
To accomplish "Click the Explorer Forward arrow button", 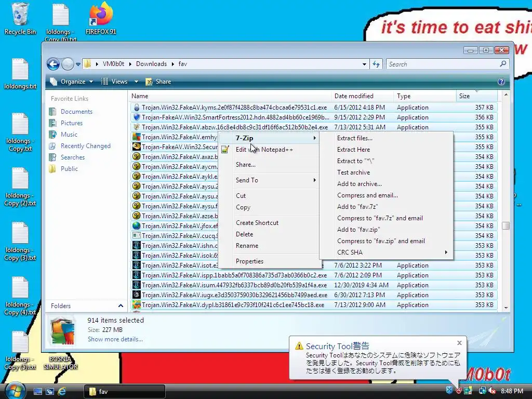I will point(68,64).
